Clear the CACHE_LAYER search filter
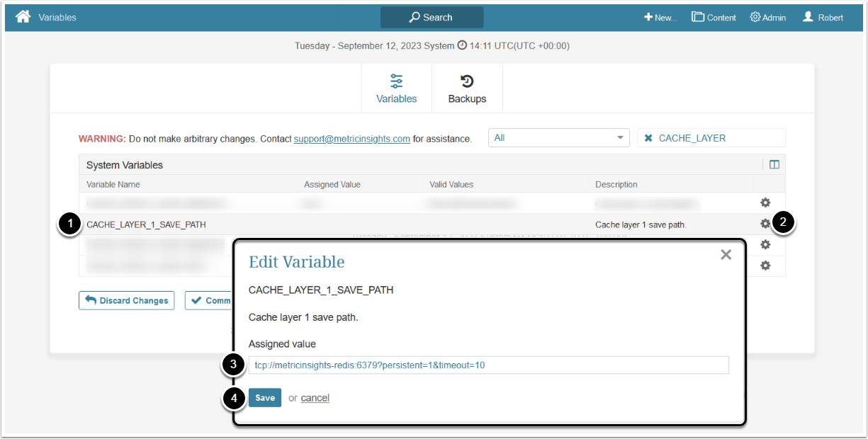 (x=648, y=138)
